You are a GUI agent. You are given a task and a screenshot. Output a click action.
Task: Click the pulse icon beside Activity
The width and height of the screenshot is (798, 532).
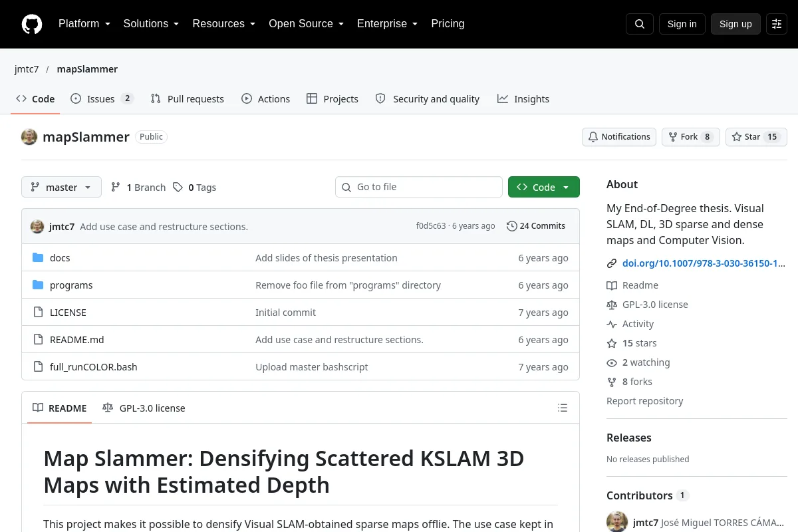click(612, 324)
